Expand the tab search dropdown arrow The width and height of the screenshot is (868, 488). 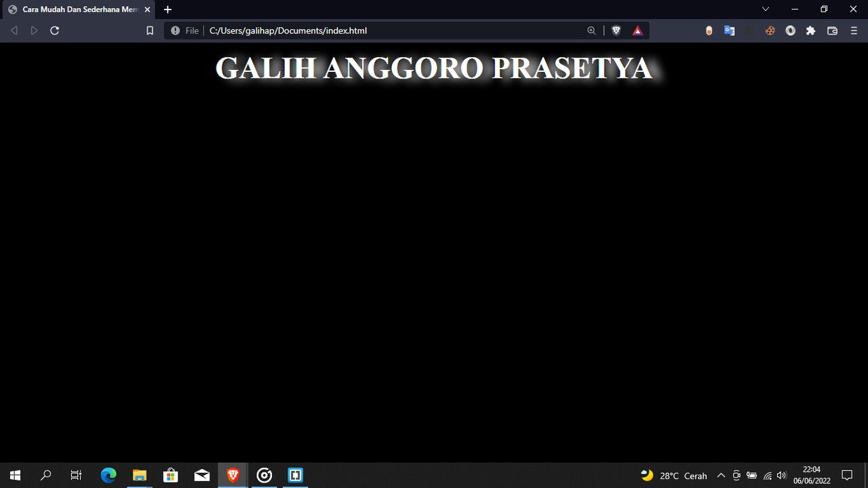tap(766, 9)
